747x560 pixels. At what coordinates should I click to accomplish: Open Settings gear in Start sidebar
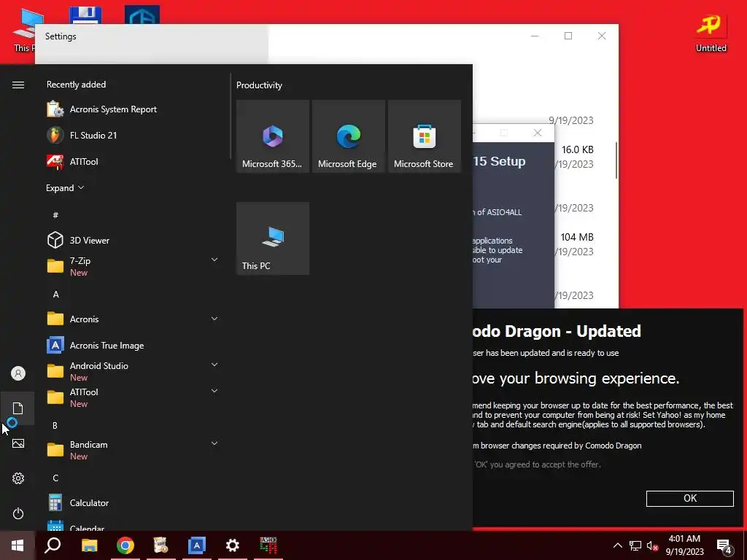pyautogui.click(x=18, y=478)
